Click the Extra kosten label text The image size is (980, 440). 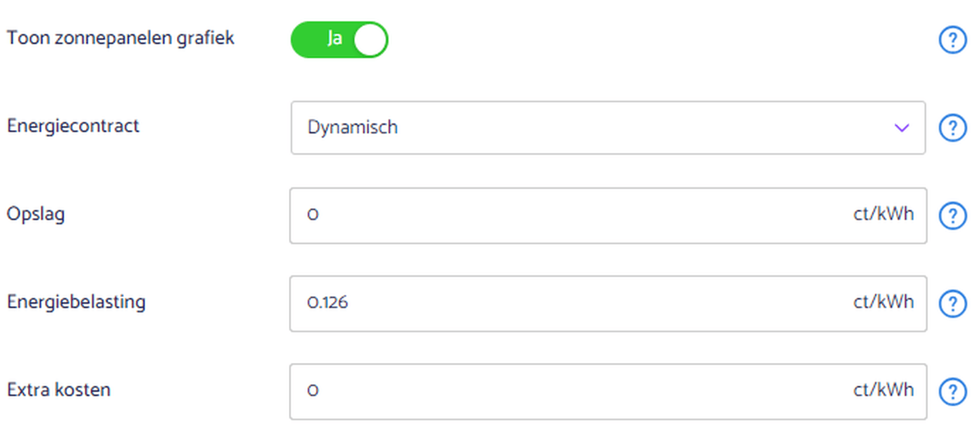[59, 389]
